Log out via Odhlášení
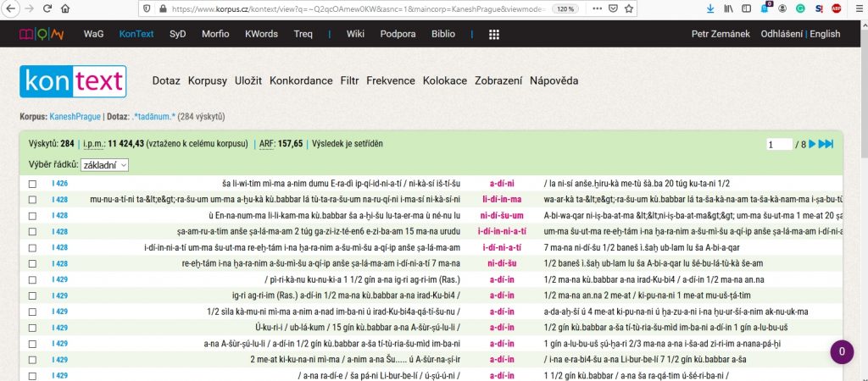Screen dimensions: 868x381 tap(782, 34)
